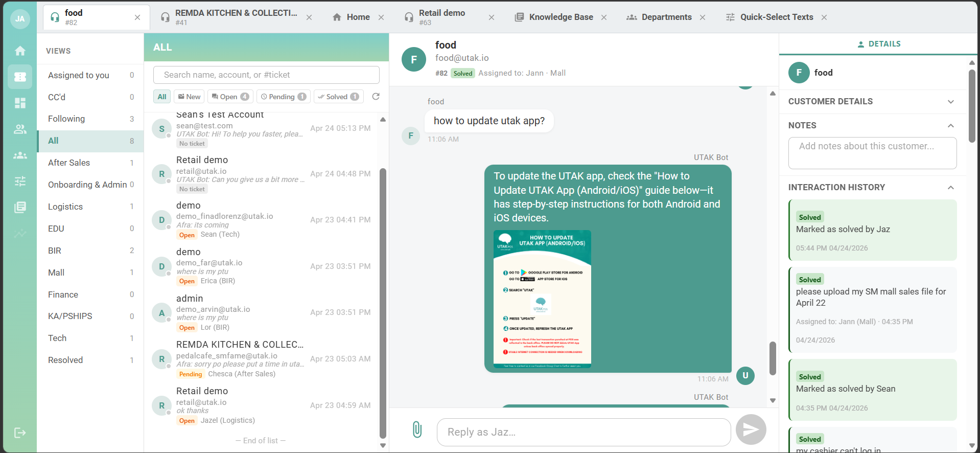Send the reply with the paper plane button
The height and width of the screenshot is (453, 980).
pos(751,429)
